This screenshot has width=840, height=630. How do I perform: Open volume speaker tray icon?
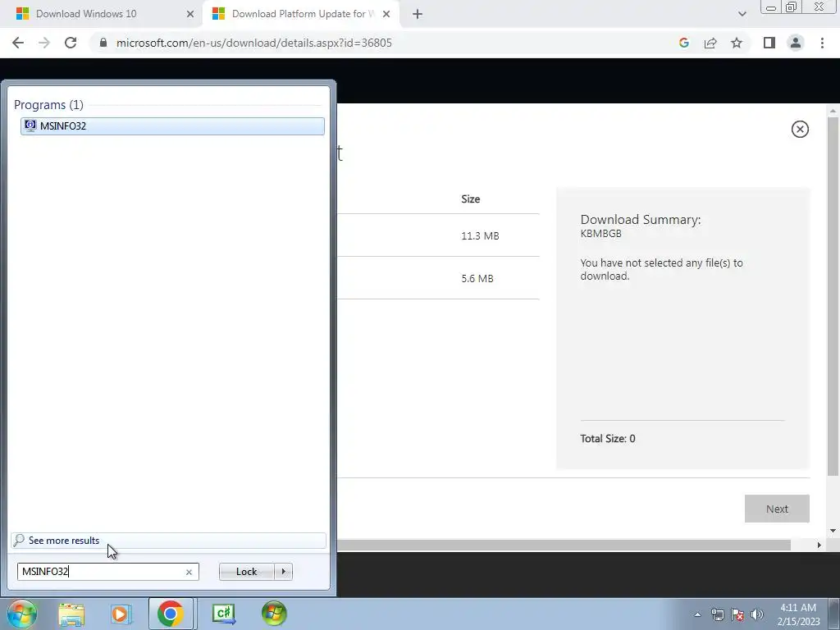pyautogui.click(x=757, y=614)
